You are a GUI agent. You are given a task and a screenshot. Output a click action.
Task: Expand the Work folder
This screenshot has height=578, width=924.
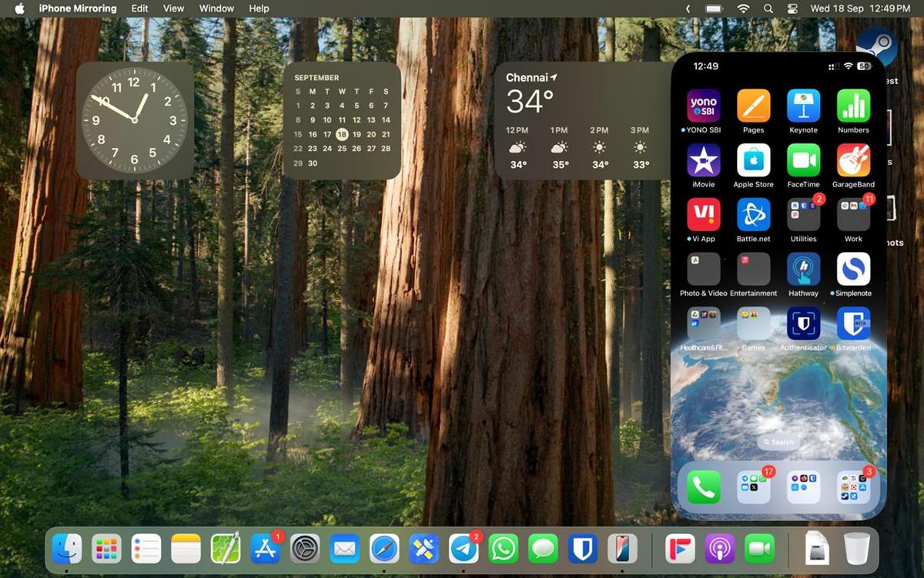(x=853, y=215)
